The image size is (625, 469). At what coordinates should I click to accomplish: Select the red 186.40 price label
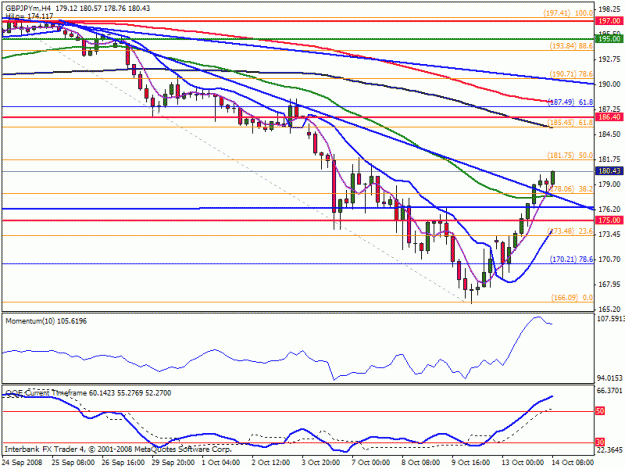point(609,117)
